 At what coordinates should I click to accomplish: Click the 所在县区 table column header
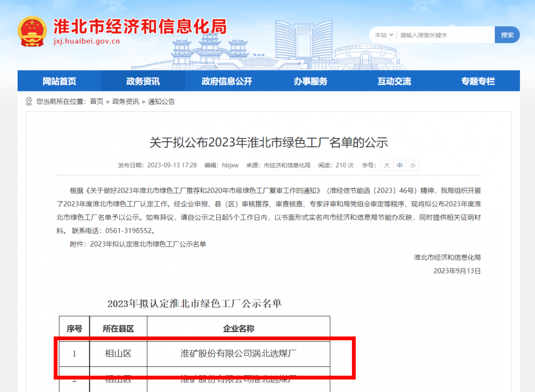pos(118,328)
